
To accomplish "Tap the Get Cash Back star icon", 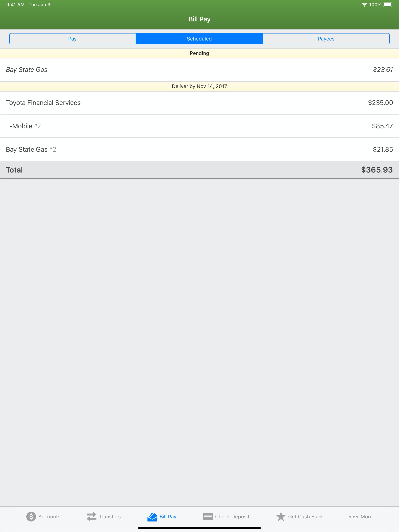I will tap(281, 516).
